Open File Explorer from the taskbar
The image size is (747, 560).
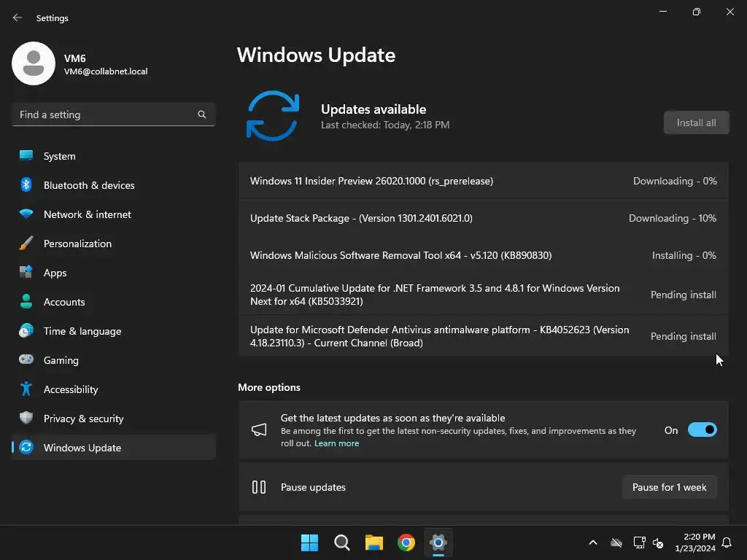[374, 542]
